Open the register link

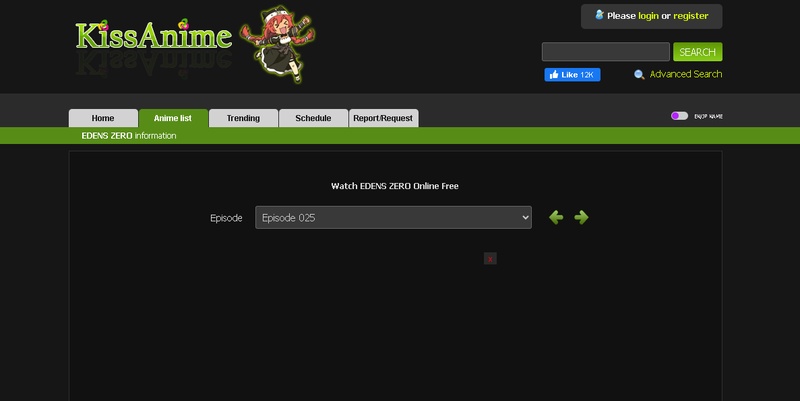(690, 16)
